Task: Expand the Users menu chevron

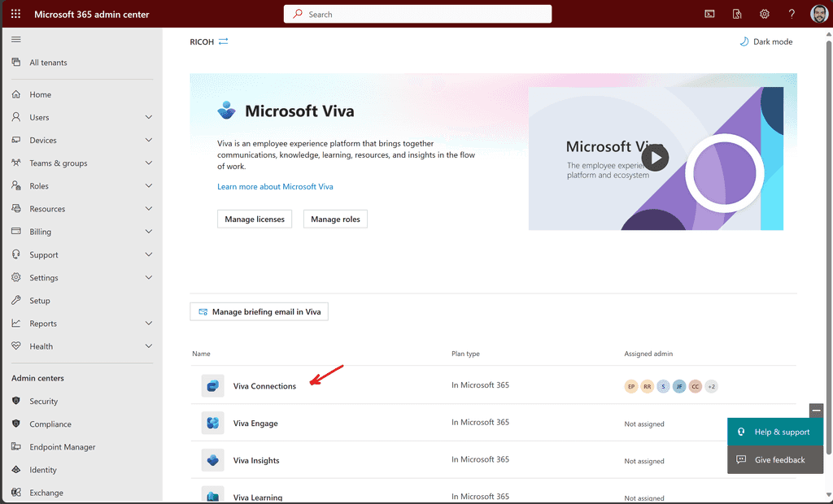Action: click(149, 117)
